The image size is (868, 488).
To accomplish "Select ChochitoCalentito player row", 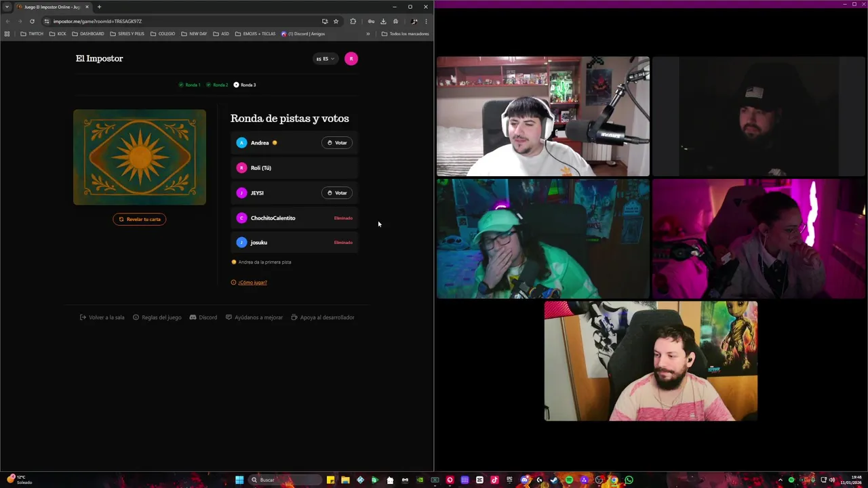I will [294, 218].
